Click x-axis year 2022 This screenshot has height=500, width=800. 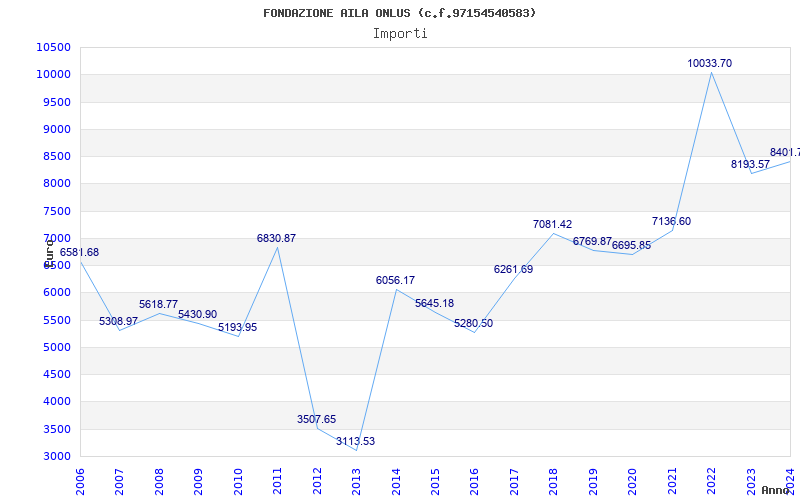tap(711, 482)
